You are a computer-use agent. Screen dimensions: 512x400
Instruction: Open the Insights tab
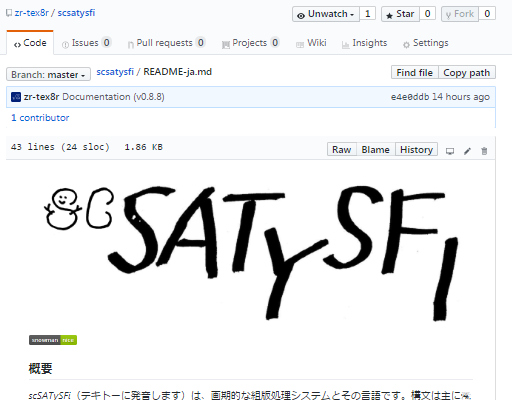(364, 43)
